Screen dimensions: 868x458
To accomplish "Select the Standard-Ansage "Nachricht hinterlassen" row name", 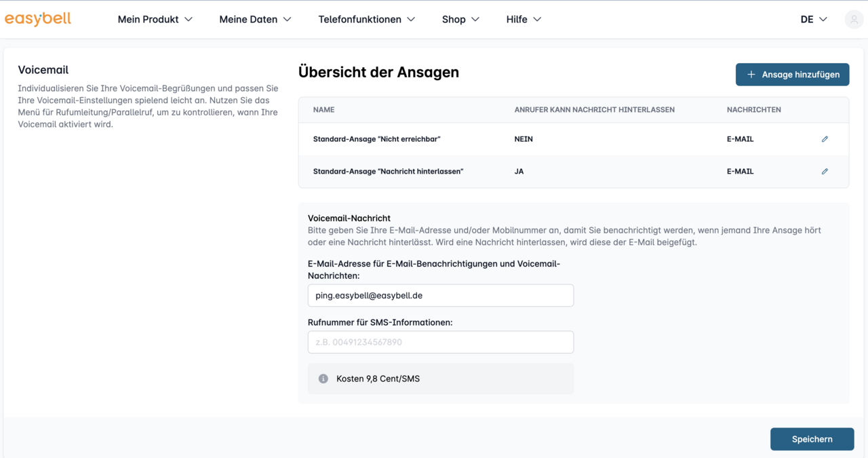I will tap(388, 172).
